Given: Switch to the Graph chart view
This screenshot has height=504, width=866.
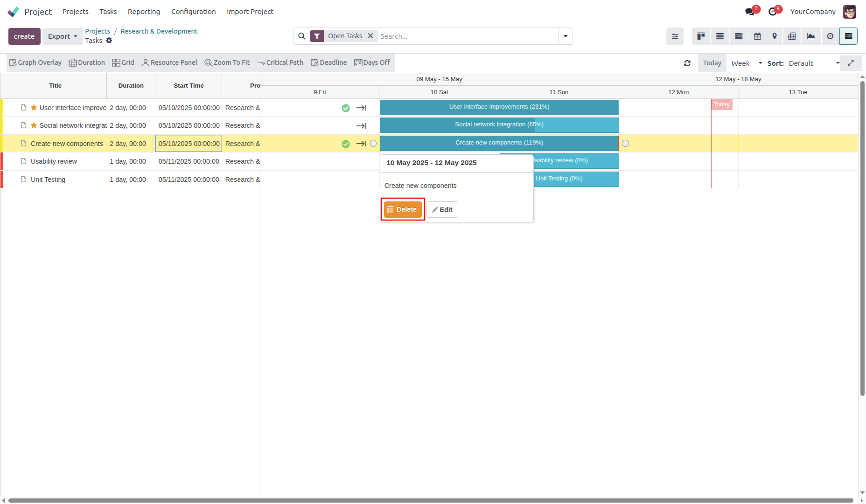Looking at the screenshot, I should coord(811,36).
